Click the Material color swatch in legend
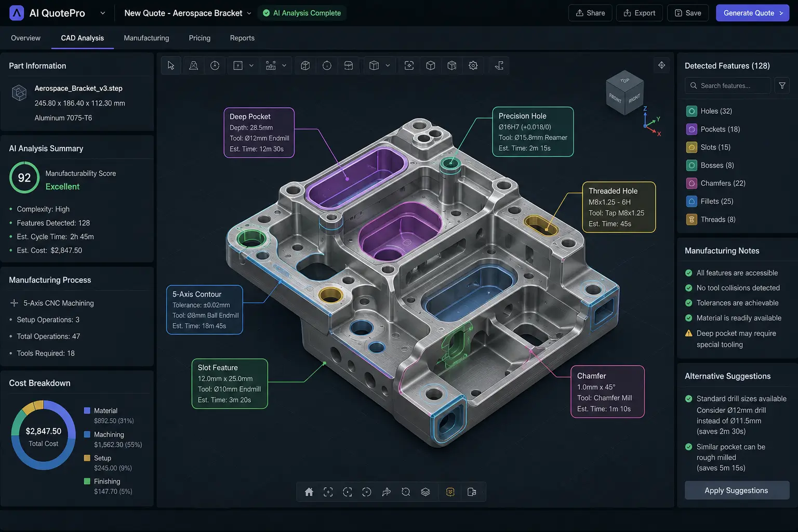Screen dimensions: 798x532 [87, 410]
